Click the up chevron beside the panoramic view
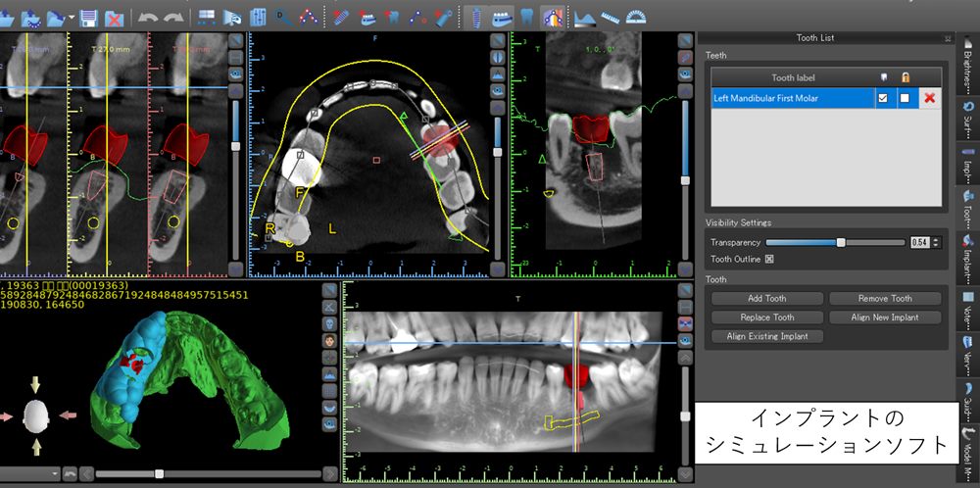This screenshot has height=488, width=980. [685, 358]
